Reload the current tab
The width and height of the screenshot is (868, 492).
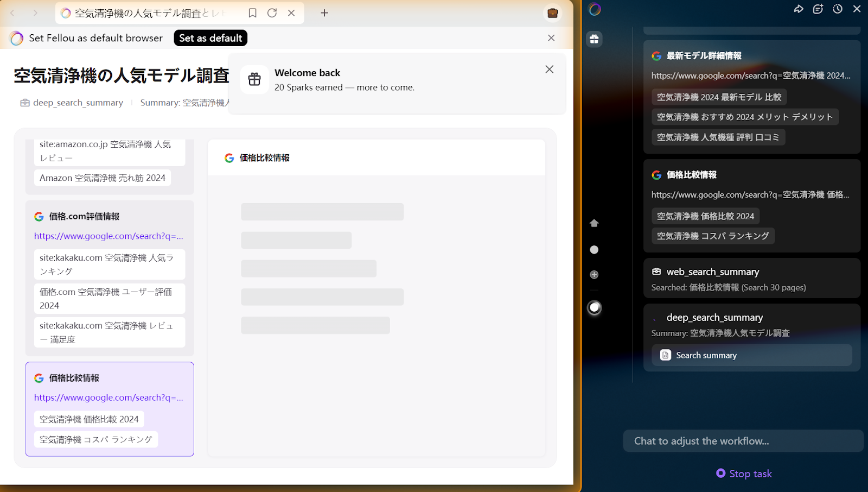click(x=272, y=13)
